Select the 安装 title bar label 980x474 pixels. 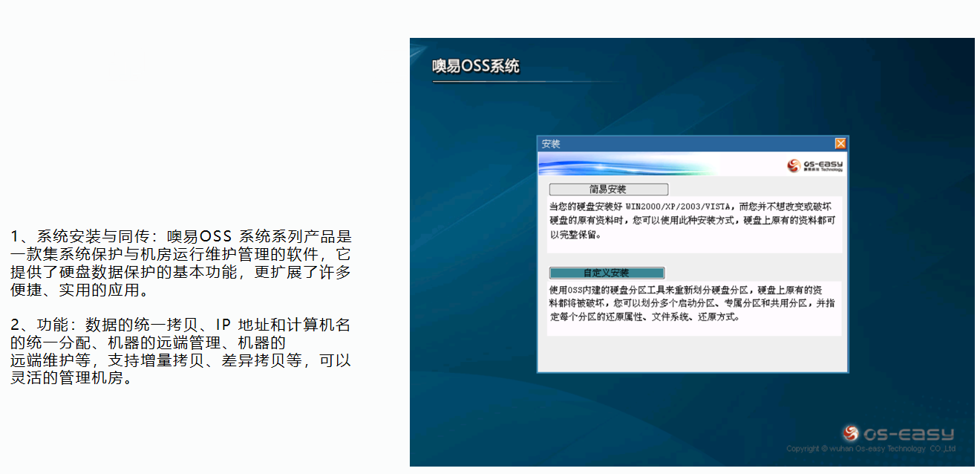[x=551, y=144]
